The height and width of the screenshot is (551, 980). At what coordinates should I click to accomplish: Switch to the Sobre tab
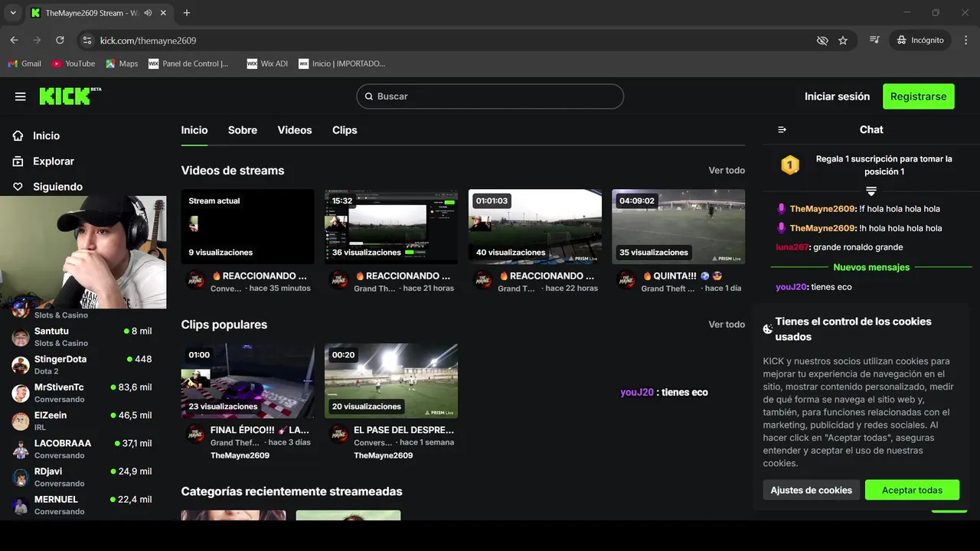click(243, 130)
